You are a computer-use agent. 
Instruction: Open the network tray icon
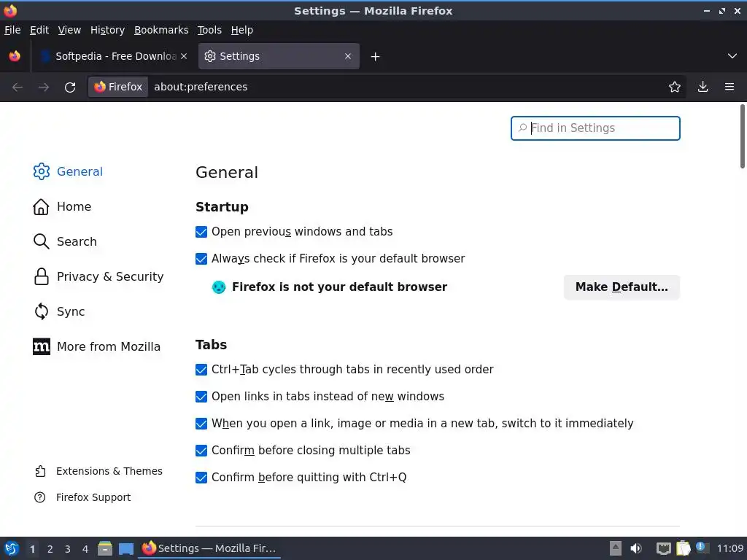663,548
